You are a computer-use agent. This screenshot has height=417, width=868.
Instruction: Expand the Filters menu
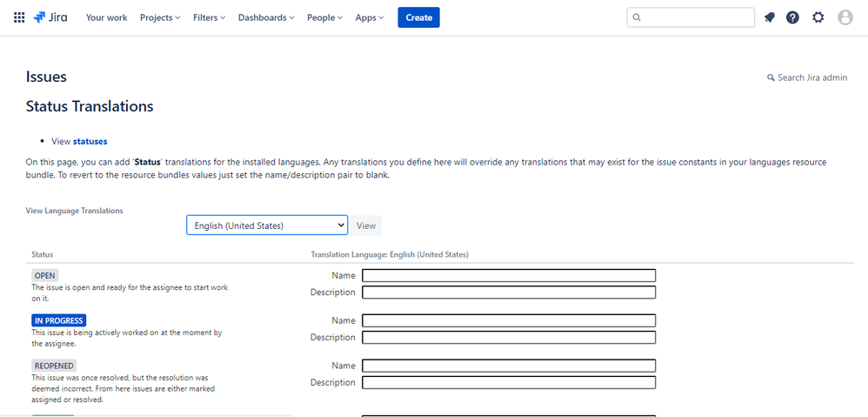click(x=210, y=17)
